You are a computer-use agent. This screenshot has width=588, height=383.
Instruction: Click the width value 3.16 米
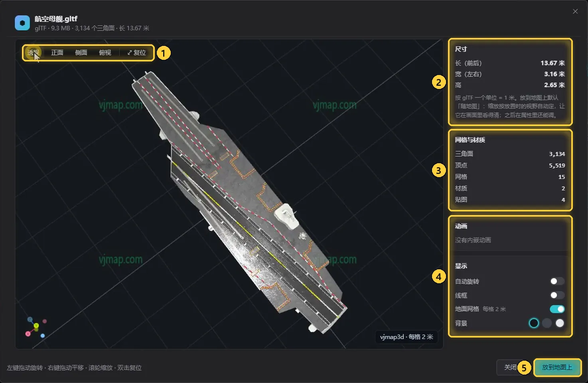click(554, 74)
